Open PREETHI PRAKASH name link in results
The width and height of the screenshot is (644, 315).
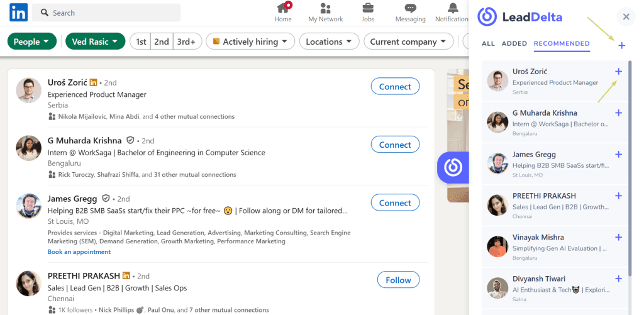click(x=84, y=275)
